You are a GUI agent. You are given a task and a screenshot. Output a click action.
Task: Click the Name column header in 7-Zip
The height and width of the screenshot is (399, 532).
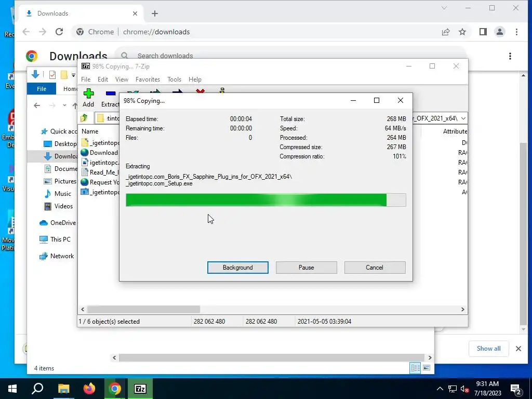click(90, 131)
